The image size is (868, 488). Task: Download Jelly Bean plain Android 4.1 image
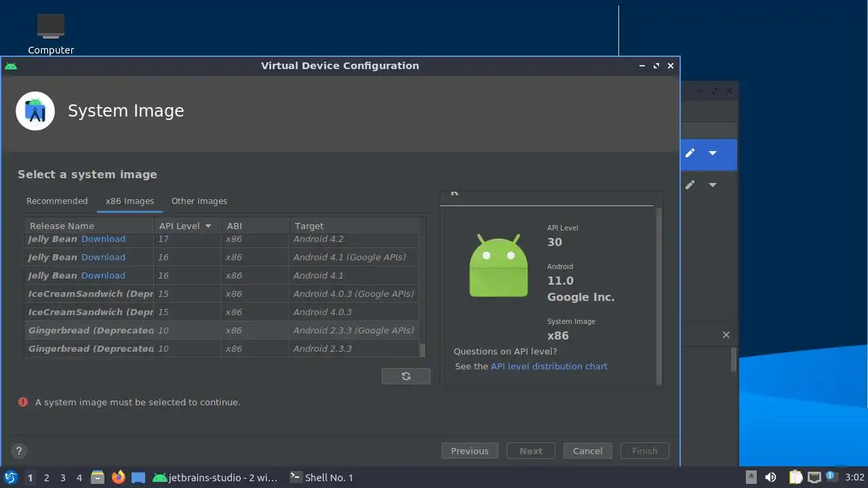(103, 276)
